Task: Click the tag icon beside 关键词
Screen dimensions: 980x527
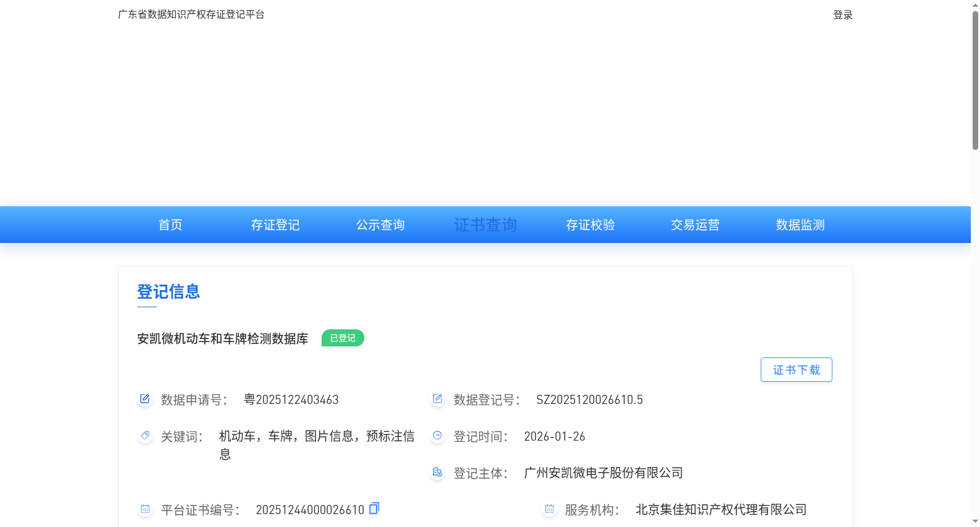Action: coord(145,436)
